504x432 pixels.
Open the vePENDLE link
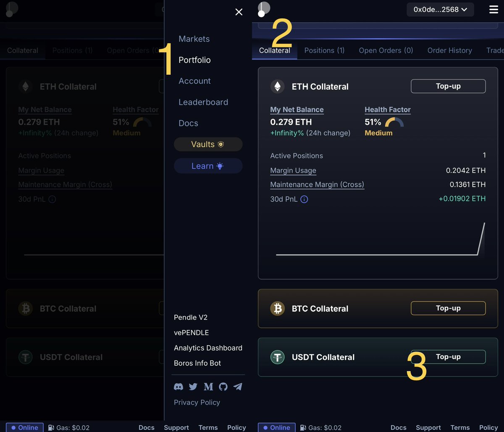click(191, 333)
